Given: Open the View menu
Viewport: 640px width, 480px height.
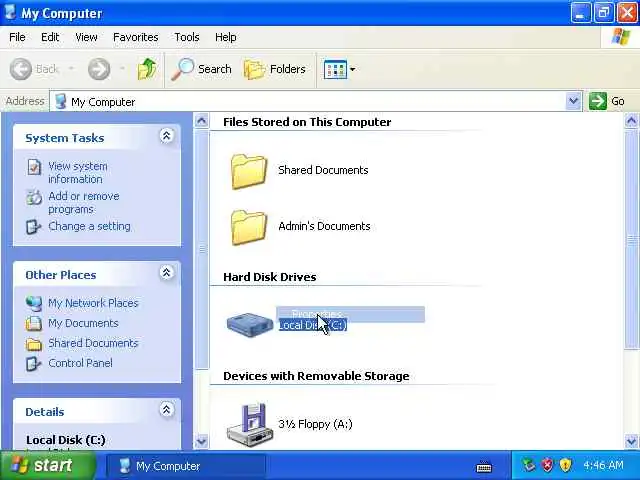Looking at the screenshot, I should click(86, 37).
